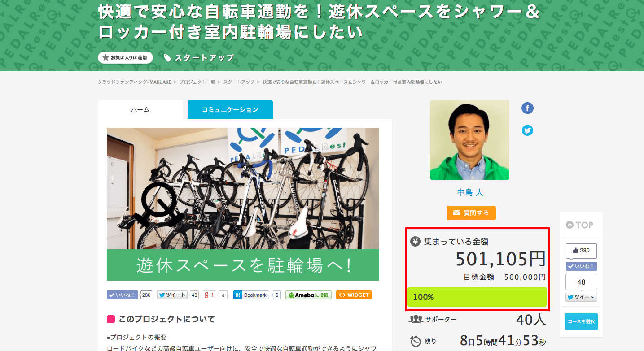Go to プロジェクト一覧 breadcrumb link
This screenshot has height=351, width=644.
[197, 82]
